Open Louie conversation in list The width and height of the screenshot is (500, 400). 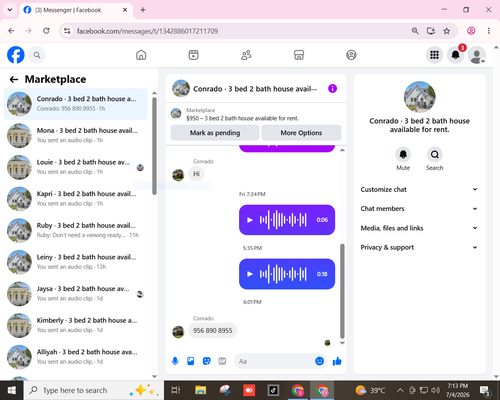point(75,167)
